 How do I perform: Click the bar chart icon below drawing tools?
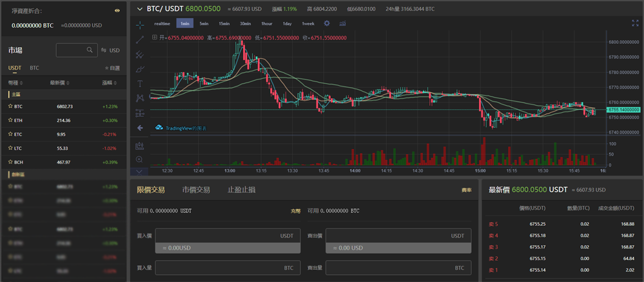(x=140, y=145)
